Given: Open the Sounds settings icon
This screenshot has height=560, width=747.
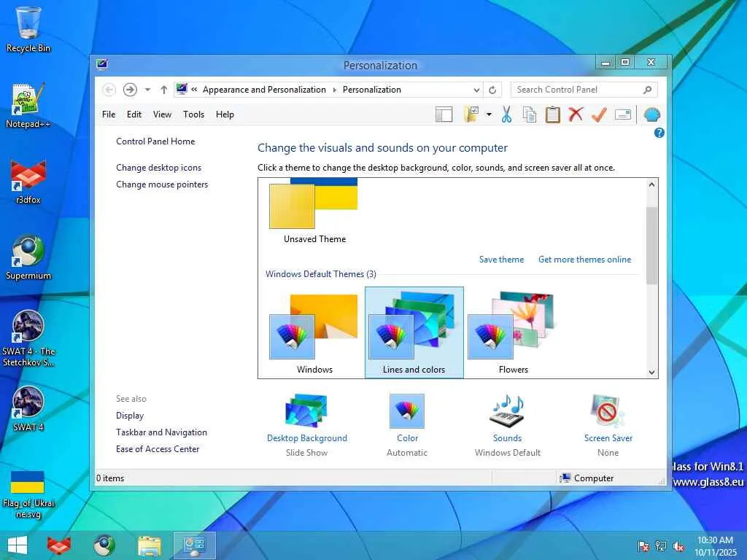Looking at the screenshot, I should coord(507,411).
